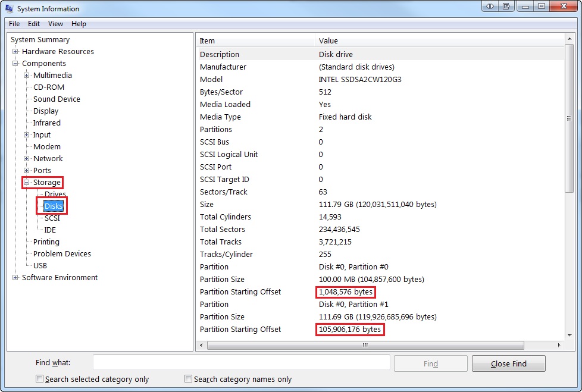Screen dimensions: 582x392
Task: Select the Partitions row
Action: (380, 129)
